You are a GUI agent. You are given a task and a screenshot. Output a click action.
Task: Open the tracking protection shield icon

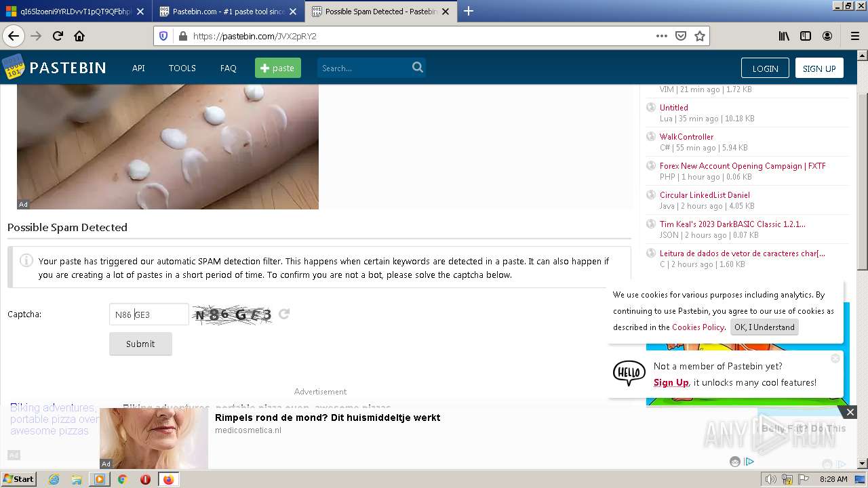(163, 36)
